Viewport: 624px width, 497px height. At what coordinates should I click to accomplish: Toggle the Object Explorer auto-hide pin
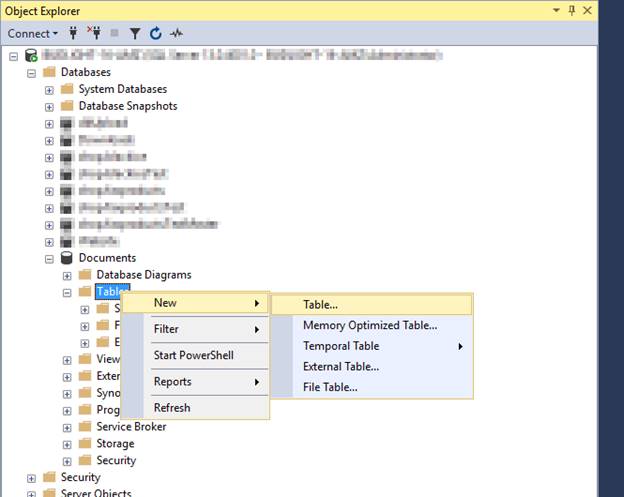572,10
